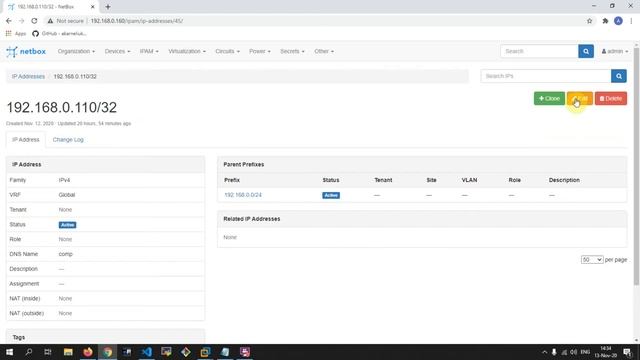The image size is (640, 360).
Task: Click the NetBox logo
Action: point(26,51)
